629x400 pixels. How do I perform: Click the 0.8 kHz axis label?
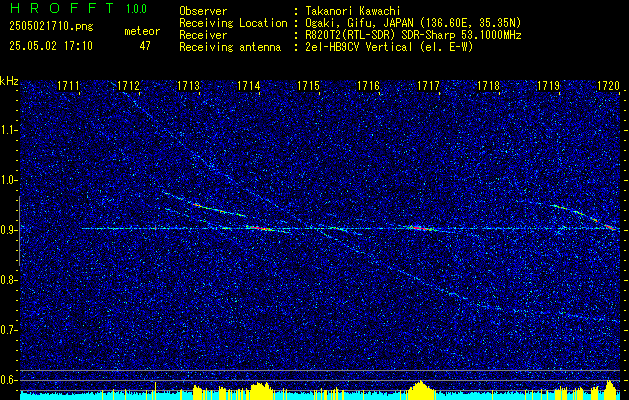pos(9,280)
